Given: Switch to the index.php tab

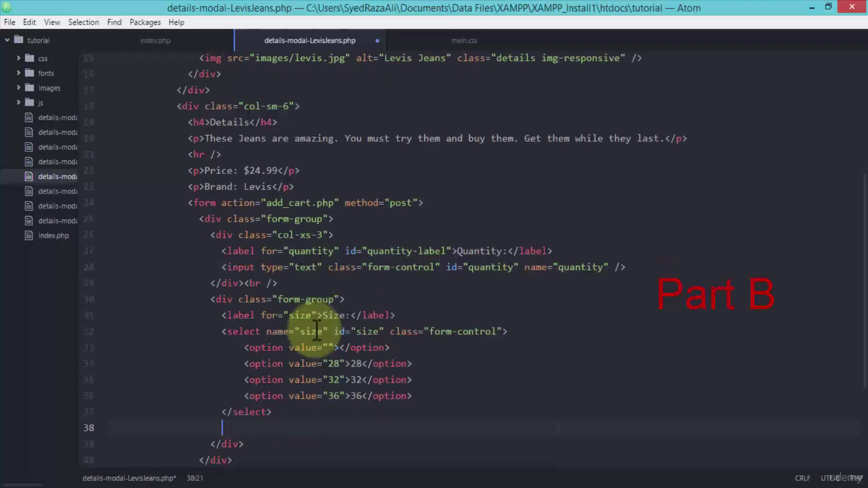Looking at the screenshot, I should (155, 41).
